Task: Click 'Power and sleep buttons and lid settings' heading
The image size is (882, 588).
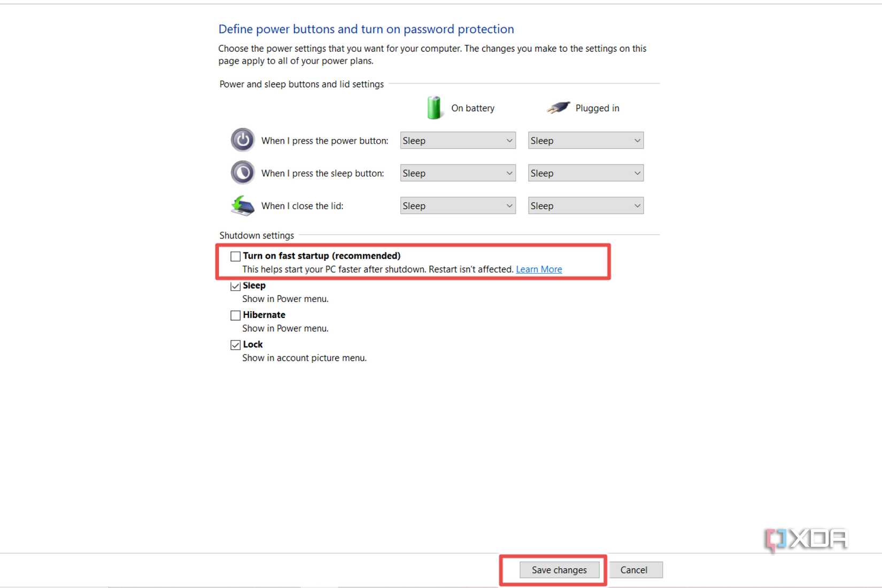Action: (301, 84)
